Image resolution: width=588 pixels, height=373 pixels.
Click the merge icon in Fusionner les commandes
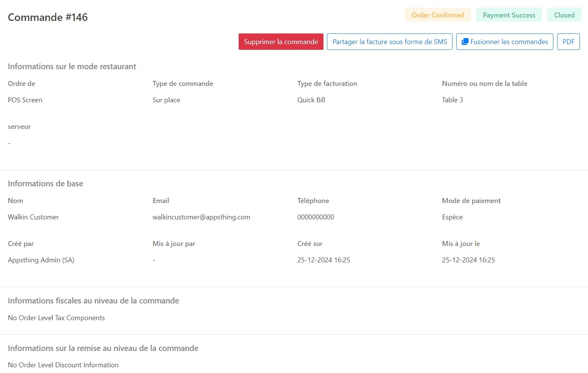pos(465,42)
